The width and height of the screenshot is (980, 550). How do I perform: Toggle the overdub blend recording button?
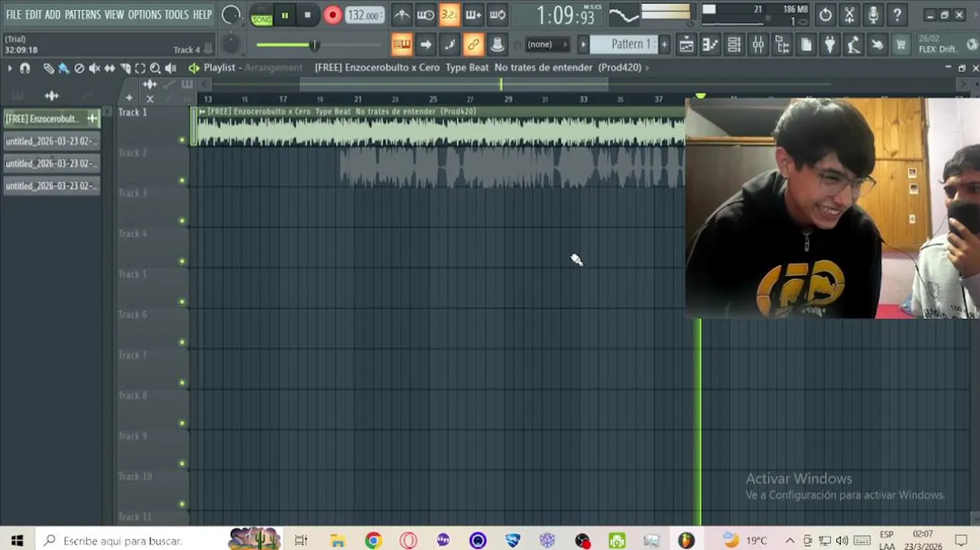pos(473,15)
